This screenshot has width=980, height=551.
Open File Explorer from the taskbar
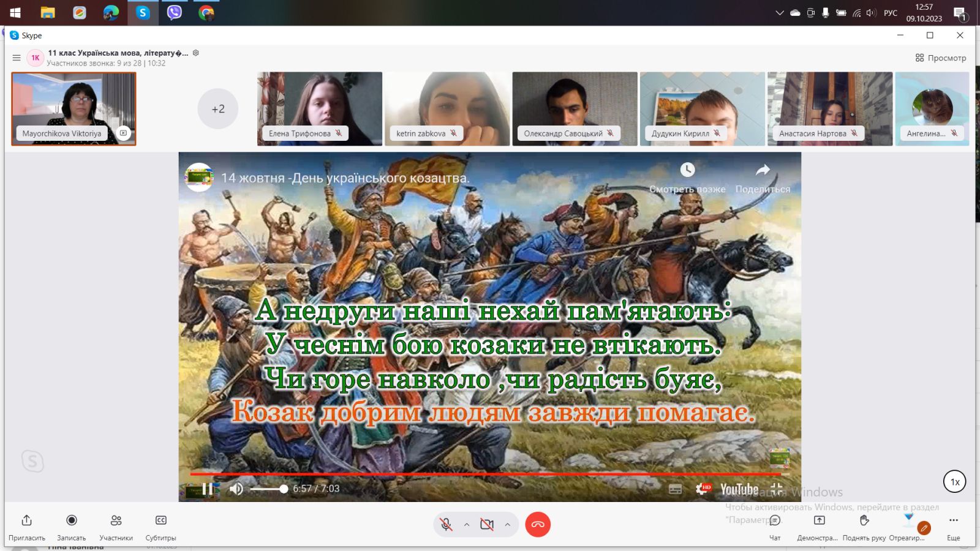pyautogui.click(x=48, y=12)
